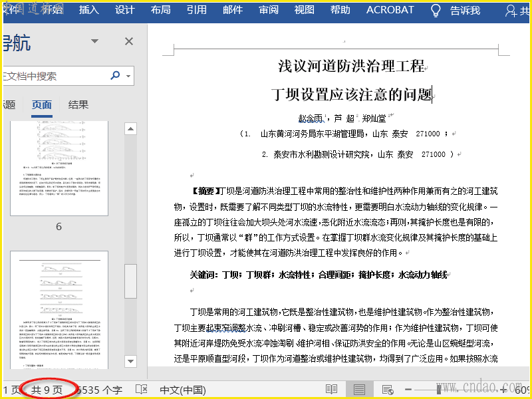
Task: Click the Share person icon in ribbon
Action: (511, 10)
